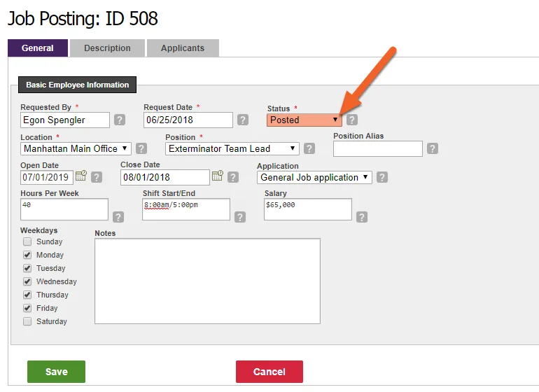
Task: Check the Saturday checkbox
Action: (27, 321)
